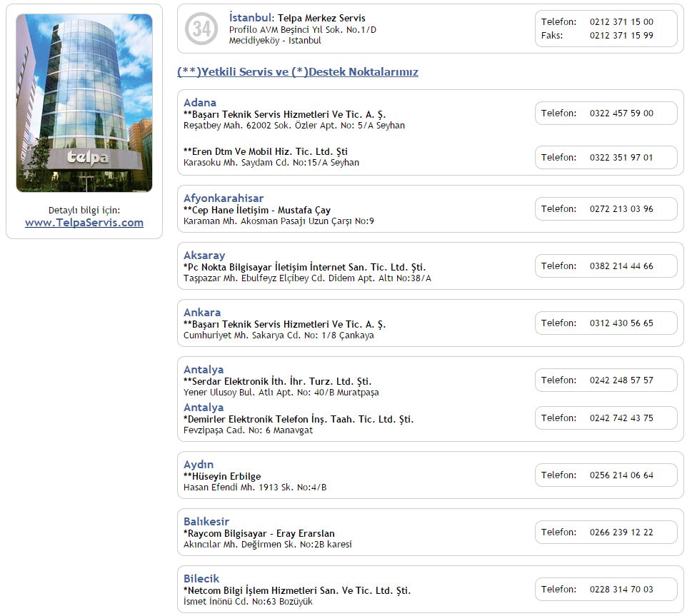Screen dimensions: 687x616
Task: Click the Antalya heading above Serdar Elektronik
Action: 204,369
